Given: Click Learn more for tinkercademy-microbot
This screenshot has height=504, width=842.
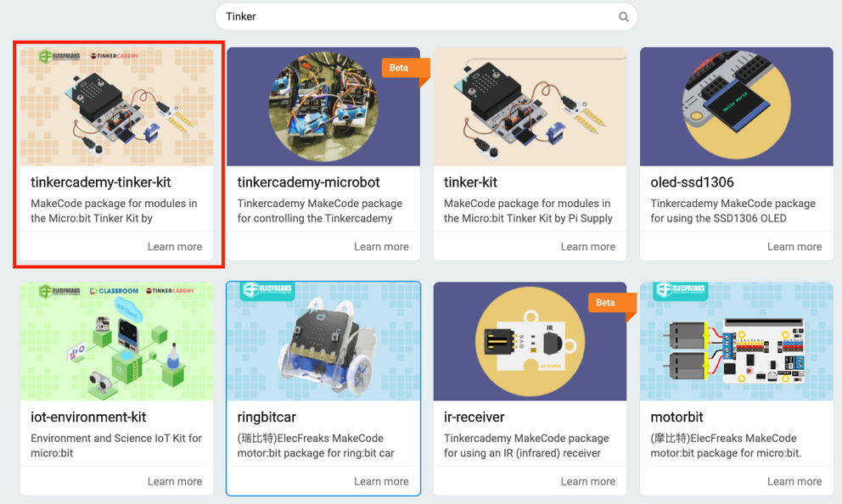Looking at the screenshot, I should pos(381,246).
